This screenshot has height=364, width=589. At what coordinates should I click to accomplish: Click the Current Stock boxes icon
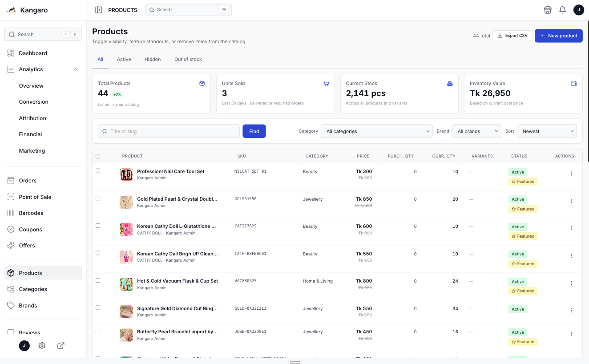click(450, 84)
